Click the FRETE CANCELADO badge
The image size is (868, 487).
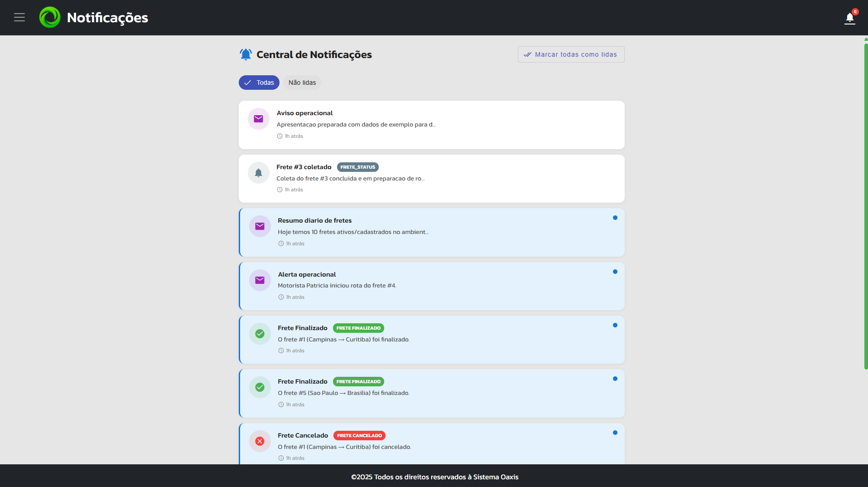coord(359,435)
